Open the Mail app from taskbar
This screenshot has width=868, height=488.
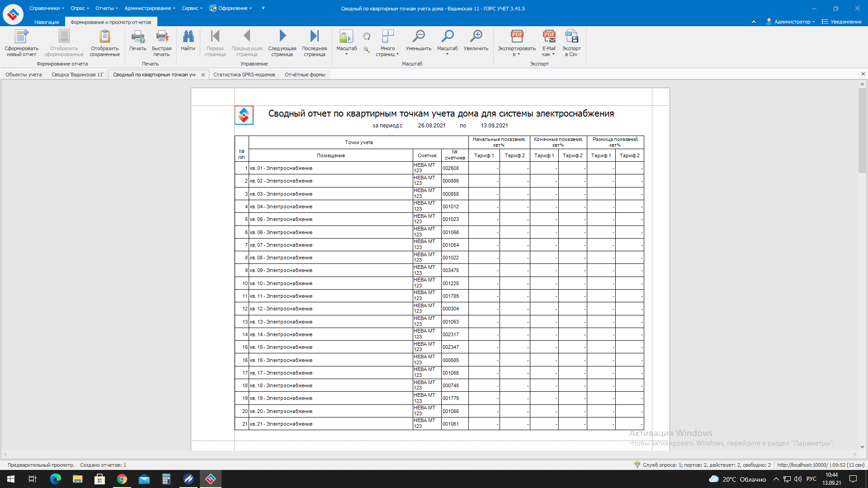144,479
